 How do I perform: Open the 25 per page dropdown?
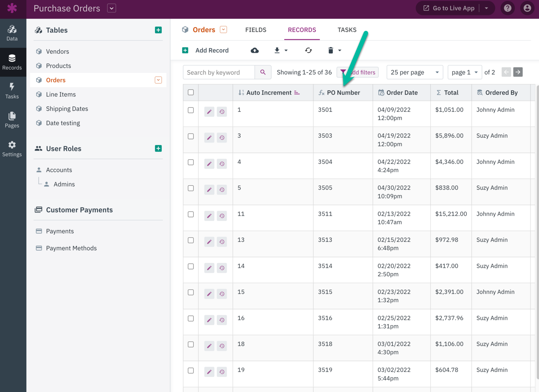414,72
